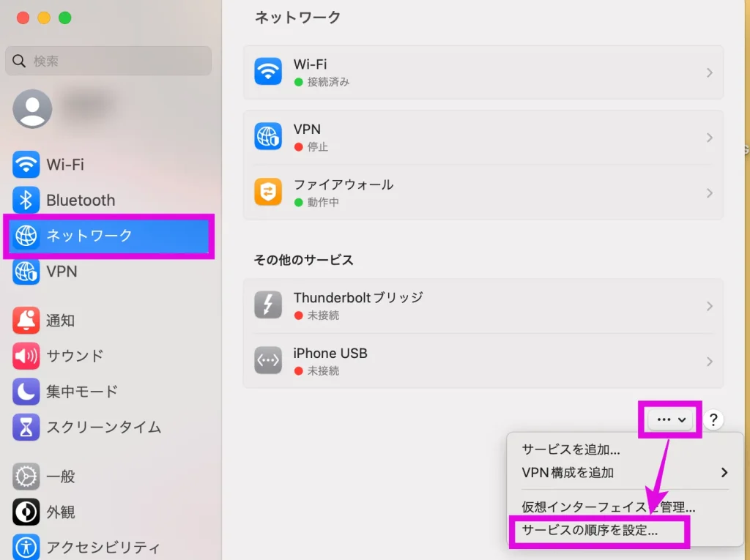Open 集中モード moon icon
This screenshot has height=560, width=750.
point(26,392)
